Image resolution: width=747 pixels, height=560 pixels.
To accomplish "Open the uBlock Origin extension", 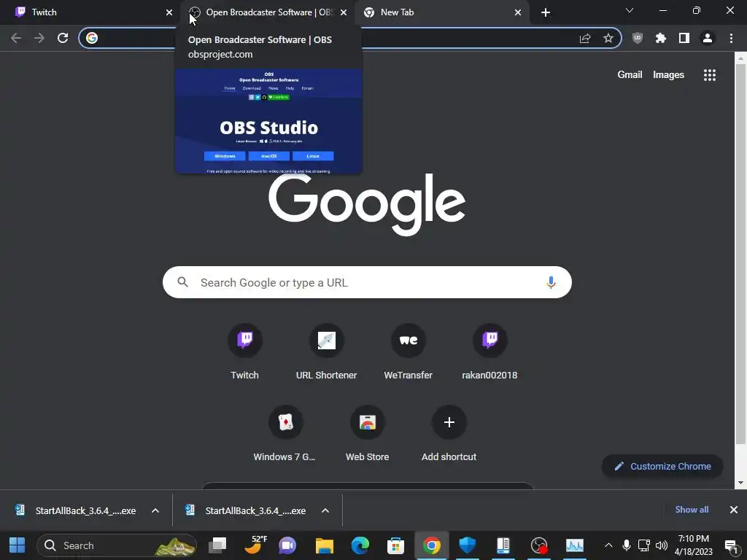I will pyautogui.click(x=637, y=38).
